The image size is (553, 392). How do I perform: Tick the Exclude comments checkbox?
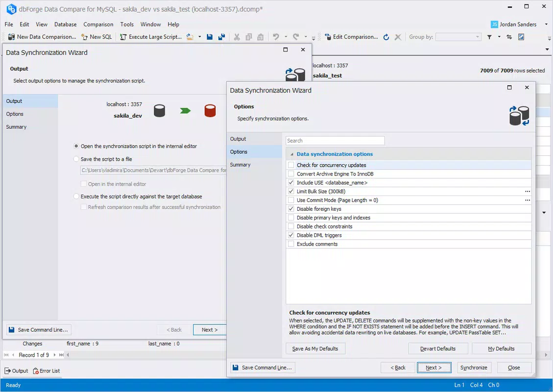[291, 244]
